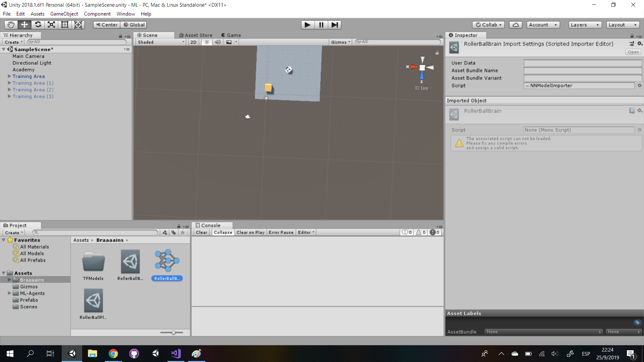Select the Move tool
This screenshot has width=644, height=362.
(24, 24)
